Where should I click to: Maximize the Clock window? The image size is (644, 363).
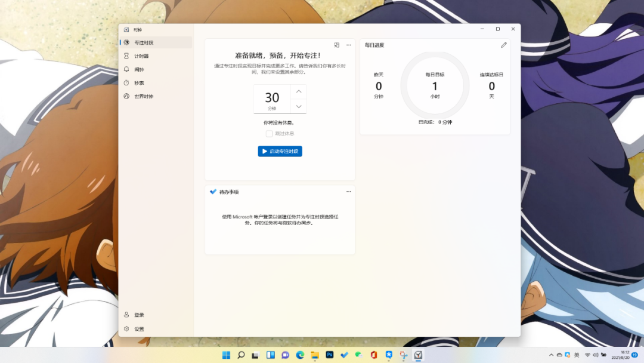pyautogui.click(x=498, y=29)
